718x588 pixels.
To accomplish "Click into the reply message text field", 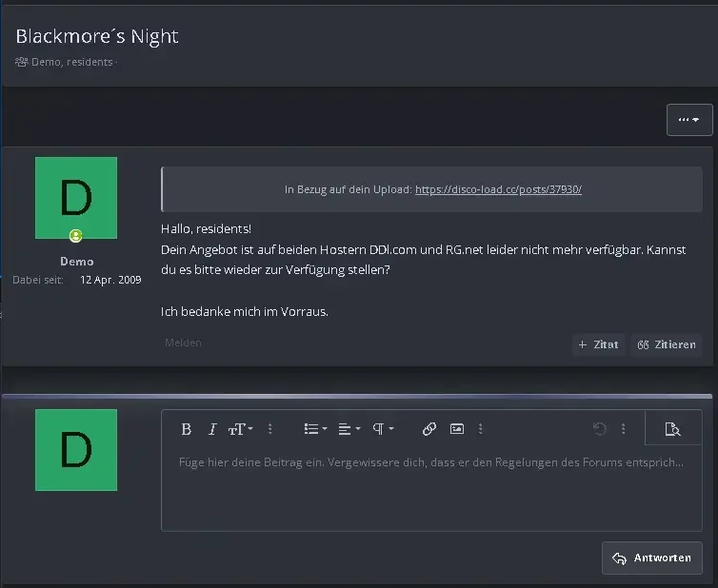I will (431, 488).
